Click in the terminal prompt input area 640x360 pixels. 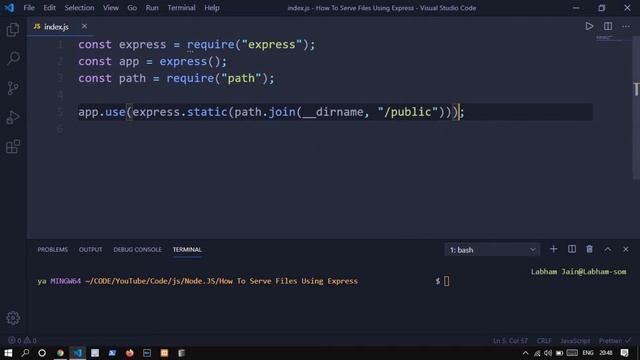[x=446, y=281]
